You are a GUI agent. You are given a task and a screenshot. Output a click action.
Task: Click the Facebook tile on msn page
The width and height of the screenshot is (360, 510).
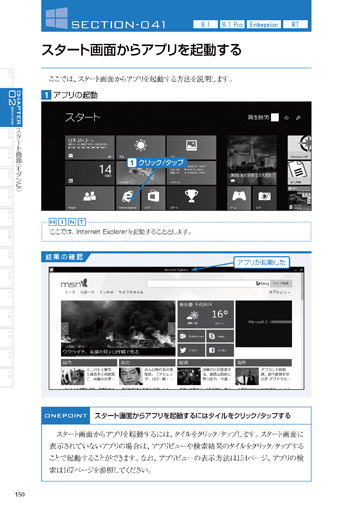click(x=220, y=350)
